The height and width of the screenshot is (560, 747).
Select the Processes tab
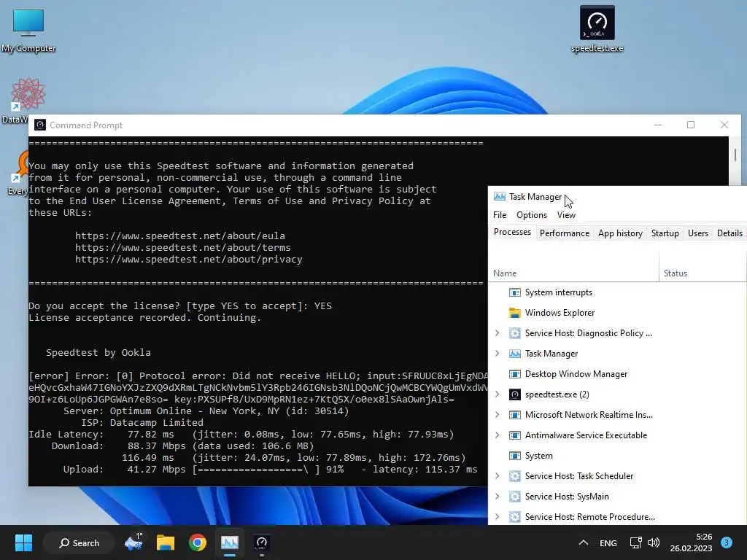(512, 232)
